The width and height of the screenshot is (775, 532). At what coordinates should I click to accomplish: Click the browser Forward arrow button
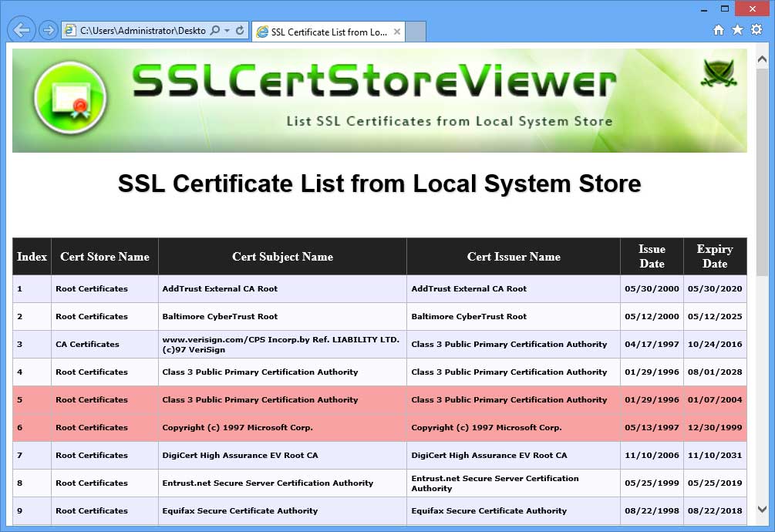[48, 30]
